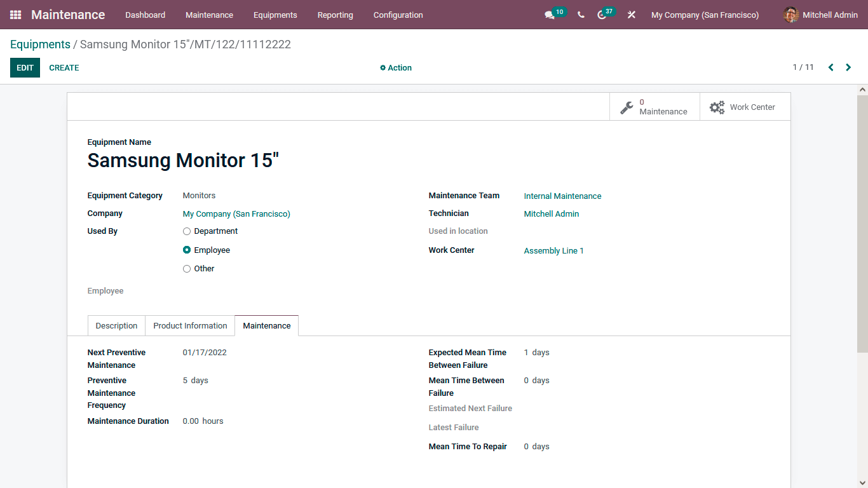Open the Configuration menu
This screenshot has height=488, width=868.
(x=398, y=15)
